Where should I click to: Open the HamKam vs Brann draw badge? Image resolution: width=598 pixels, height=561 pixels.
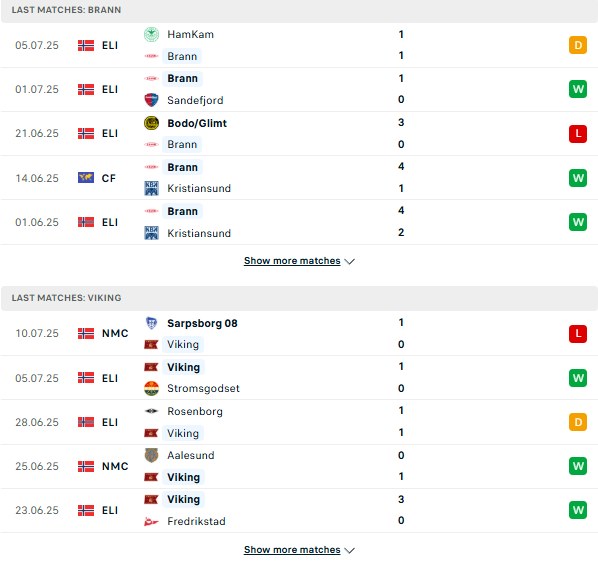pos(578,45)
